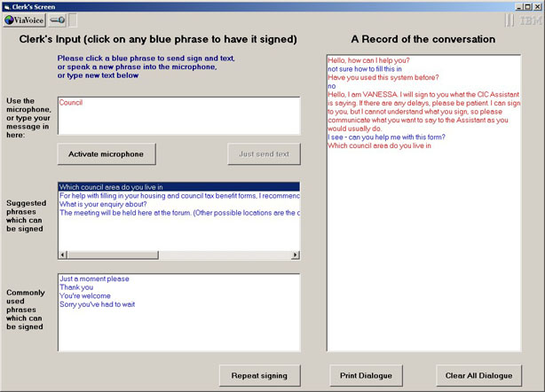Click into the message box containing 'Council'
The width and height of the screenshot is (545, 392).
pos(179,116)
